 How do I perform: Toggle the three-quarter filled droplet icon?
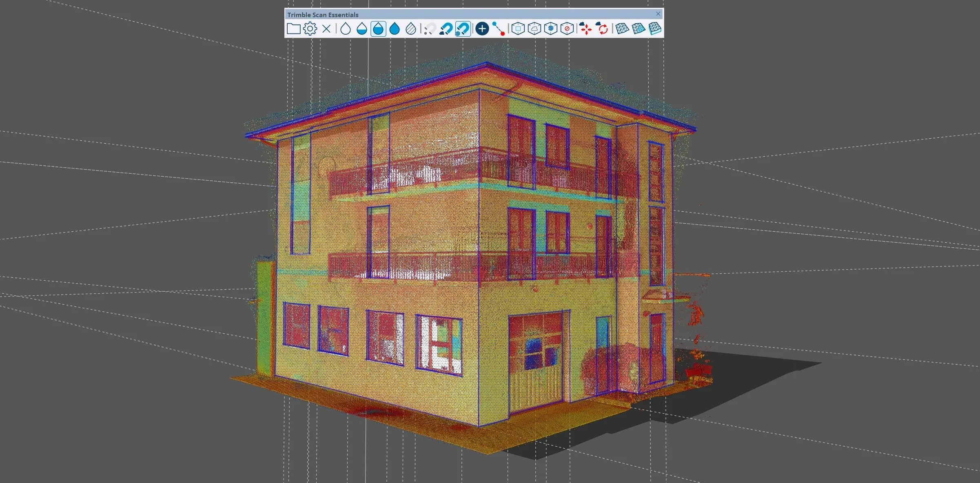point(378,29)
